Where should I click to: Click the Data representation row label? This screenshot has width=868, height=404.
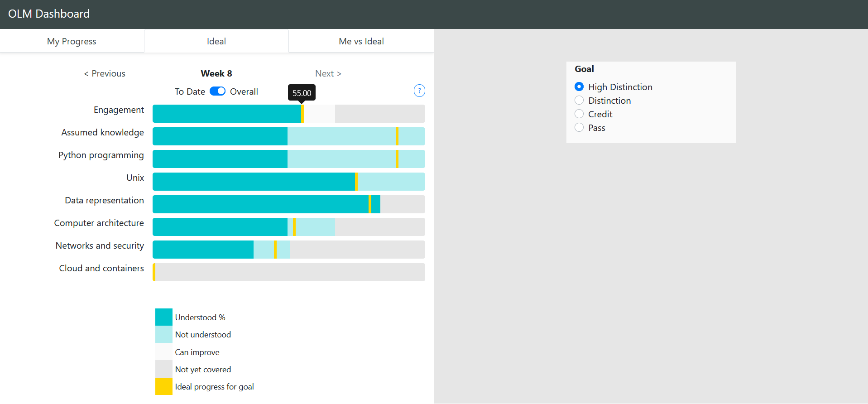[x=104, y=200]
